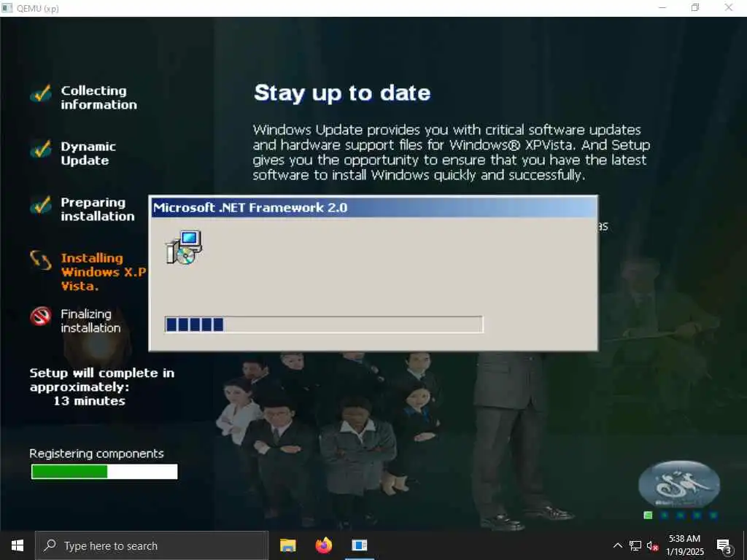Open the network status tray icon

(x=635, y=545)
